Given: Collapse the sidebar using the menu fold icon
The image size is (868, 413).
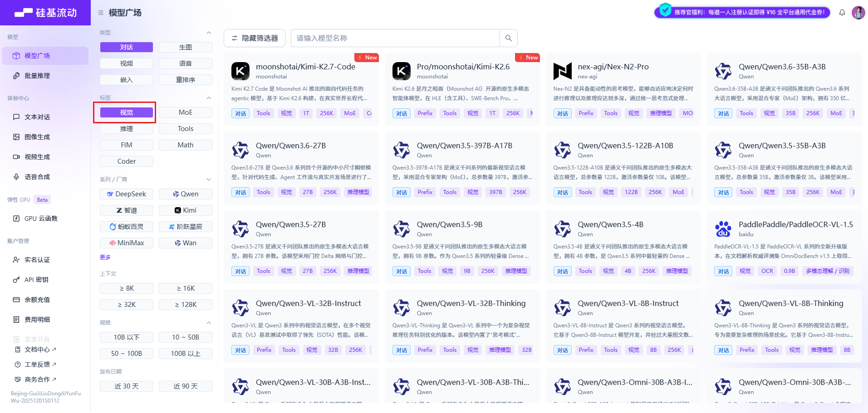Looking at the screenshot, I should (101, 13).
